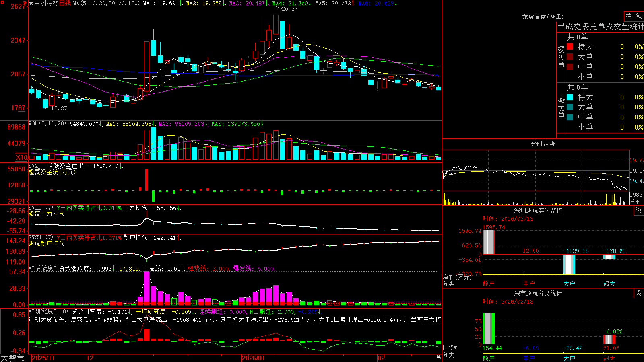Click the 分时走势 panel title

point(543,144)
